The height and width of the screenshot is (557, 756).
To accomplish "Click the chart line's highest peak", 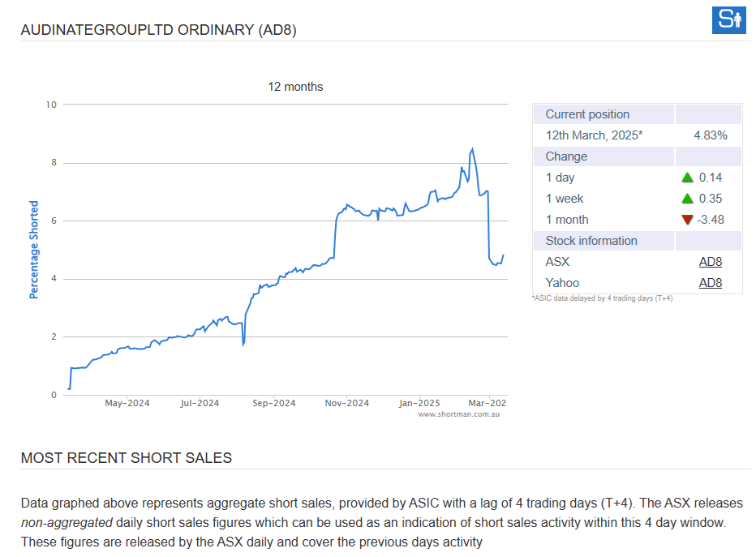I will (x=472, y=149).
